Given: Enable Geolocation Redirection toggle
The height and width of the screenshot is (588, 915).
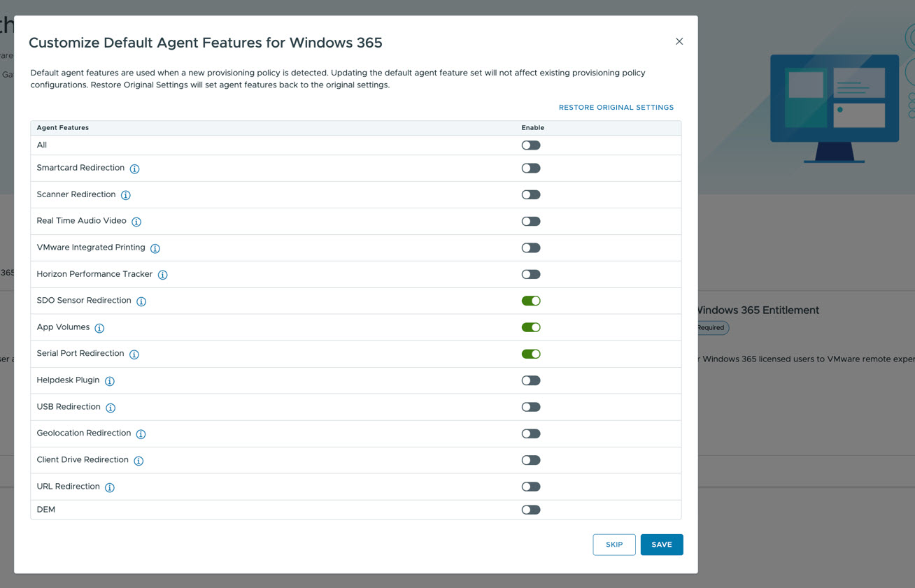Looking at the screenshot, I should coord(531,433).
